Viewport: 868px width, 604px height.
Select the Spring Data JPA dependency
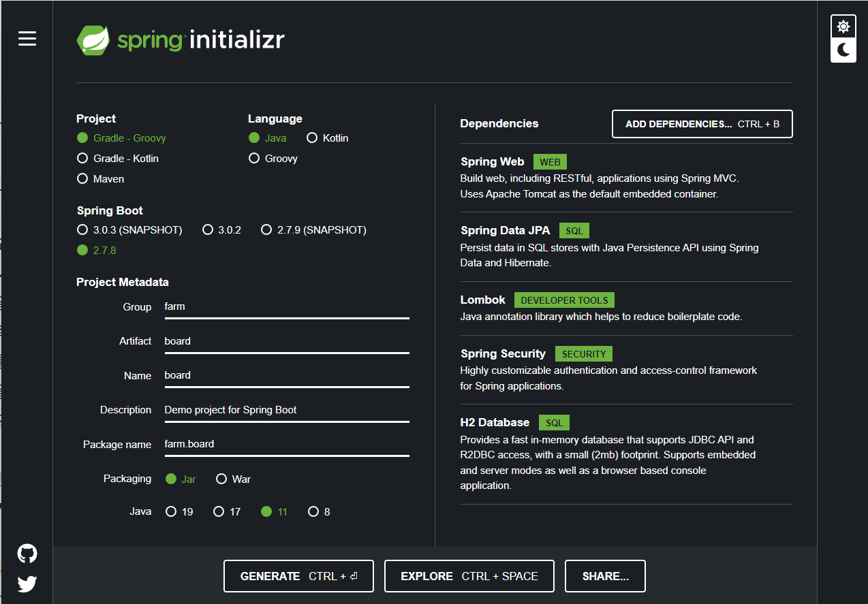[x=627, y=247]
